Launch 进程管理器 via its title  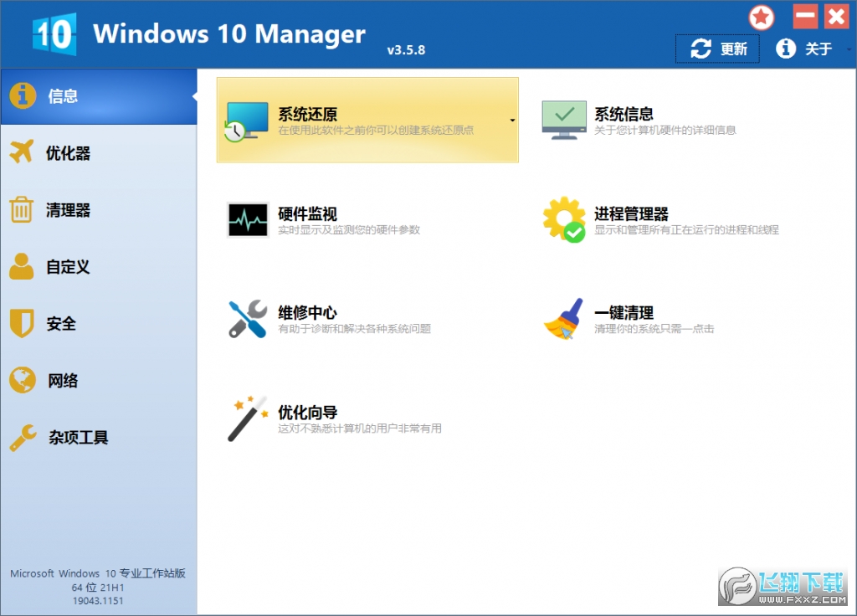pyautogui.click(x=631, y=213)
